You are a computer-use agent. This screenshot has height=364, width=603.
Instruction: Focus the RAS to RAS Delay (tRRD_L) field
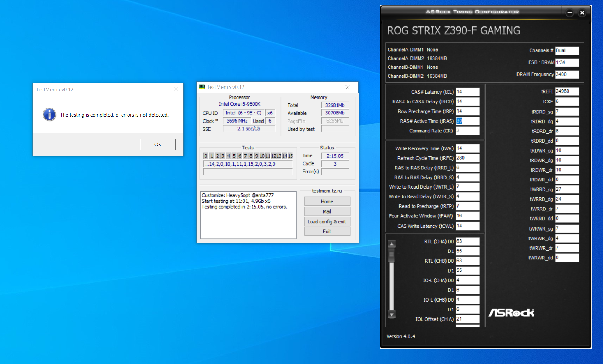468,168
